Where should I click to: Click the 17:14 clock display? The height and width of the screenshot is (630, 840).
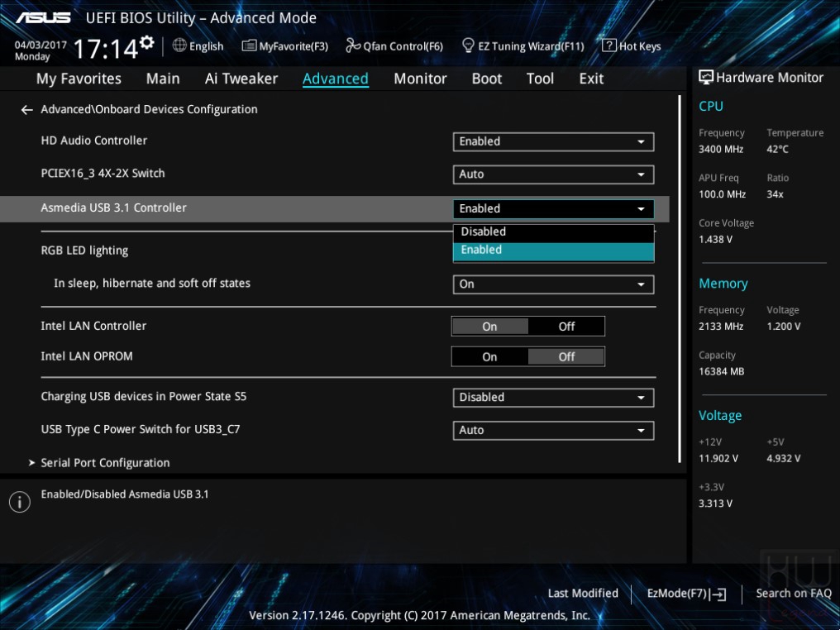point(106,49)
